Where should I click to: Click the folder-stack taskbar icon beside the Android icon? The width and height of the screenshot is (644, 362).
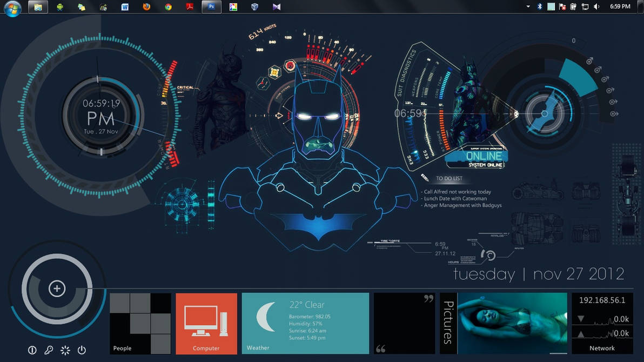coord(82,7)
